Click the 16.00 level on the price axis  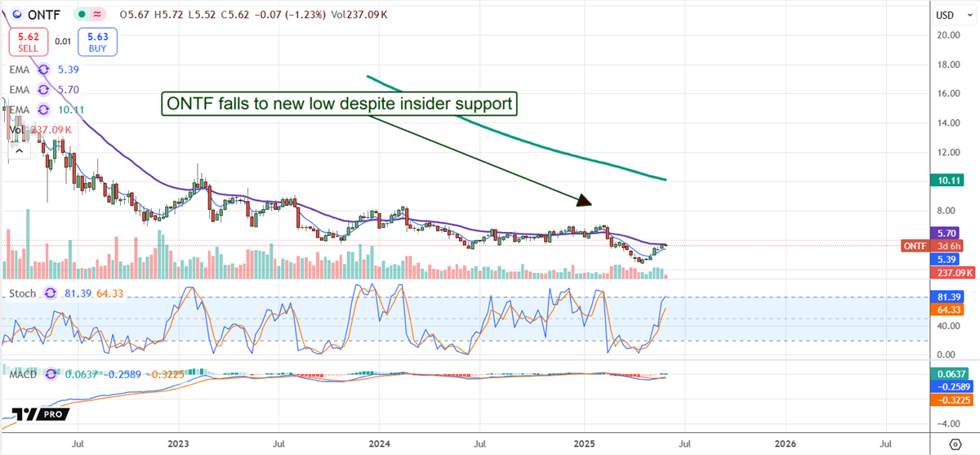point(948,93)
